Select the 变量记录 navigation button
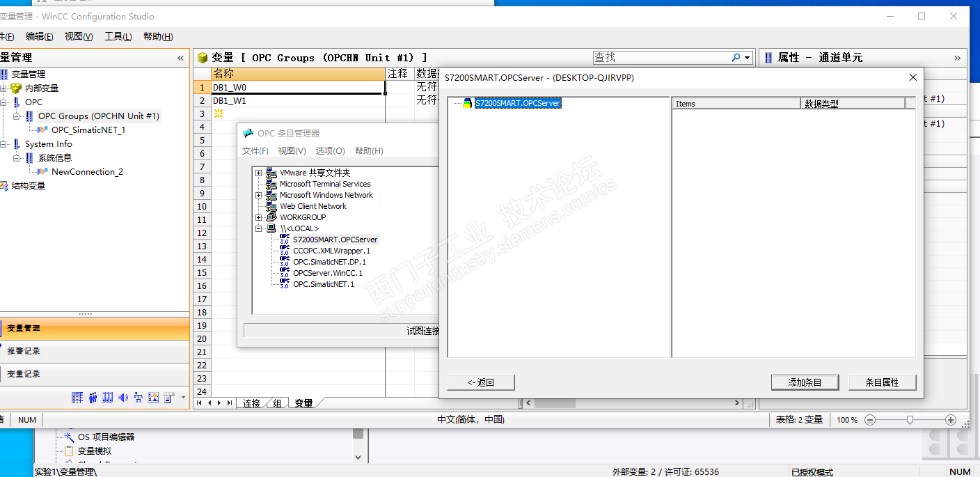Viewport: 980px width, 477px height. (x=95, y=374)
